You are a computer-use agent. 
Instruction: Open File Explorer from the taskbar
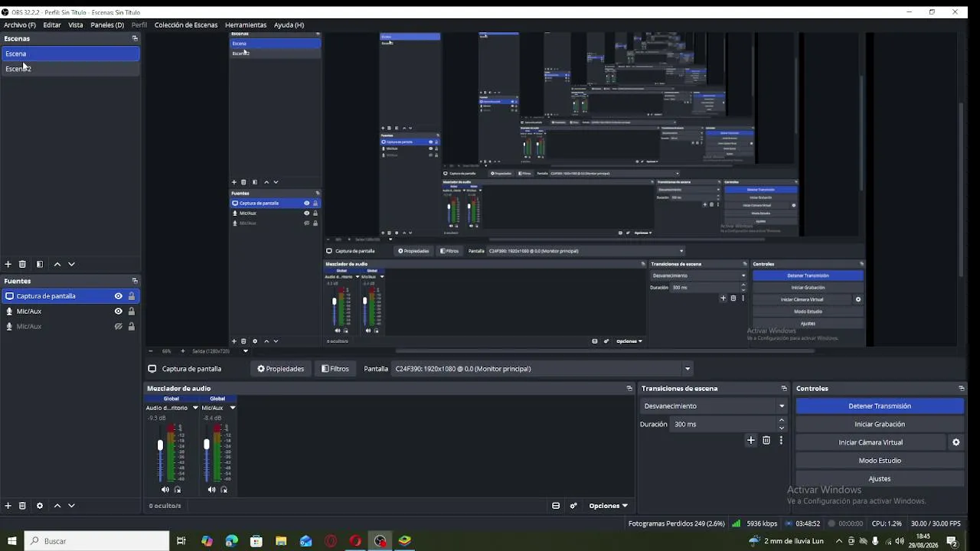281,541
